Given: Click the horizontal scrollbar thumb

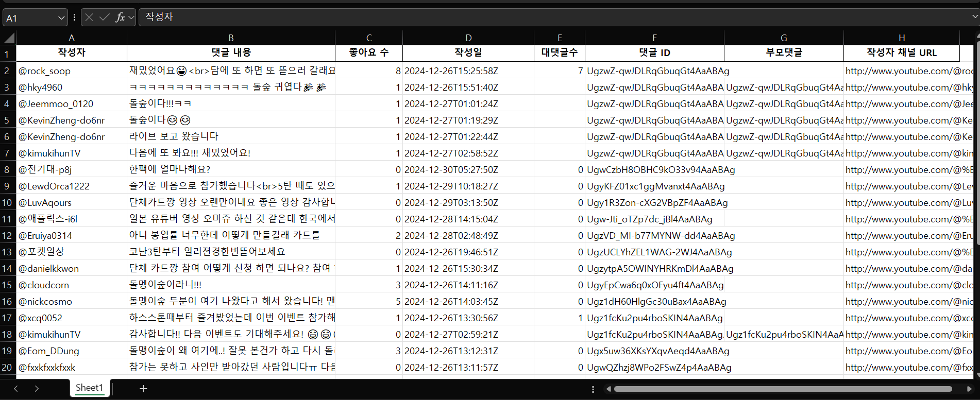Looking at the screenshot, I should click(x=782, y=389).
